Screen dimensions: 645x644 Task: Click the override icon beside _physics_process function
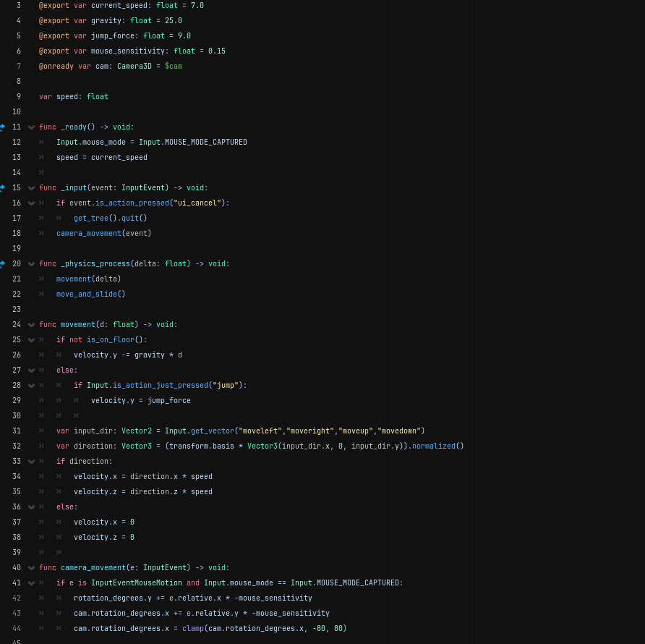click(2, 263)
